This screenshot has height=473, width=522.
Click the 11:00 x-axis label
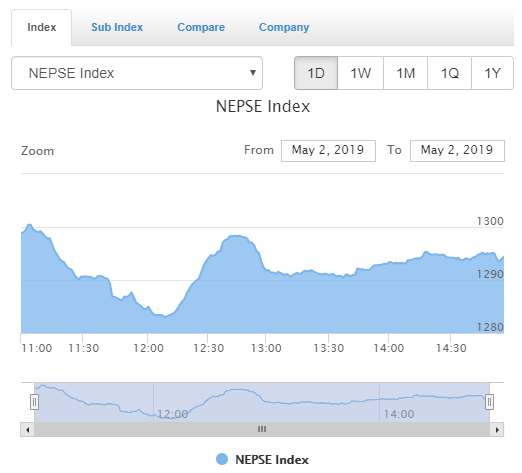point(37,348)
